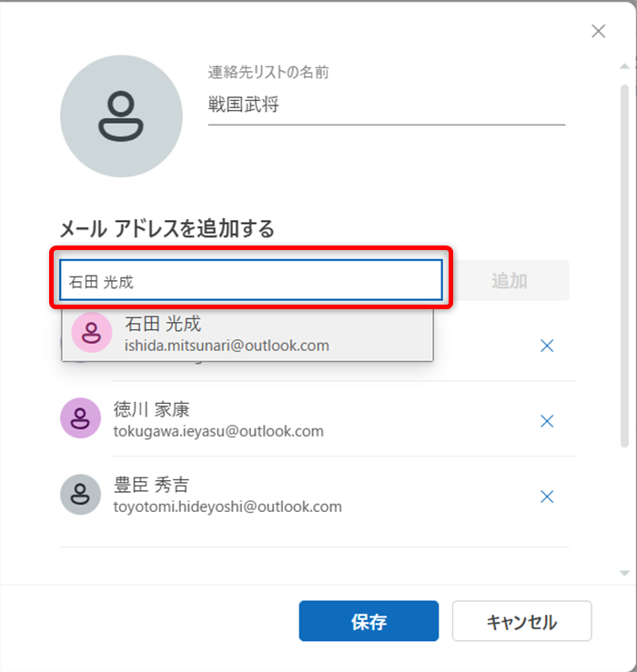
Task: Click 豊臣 秀吉's gray avatar icon
Action: point(80,494)
